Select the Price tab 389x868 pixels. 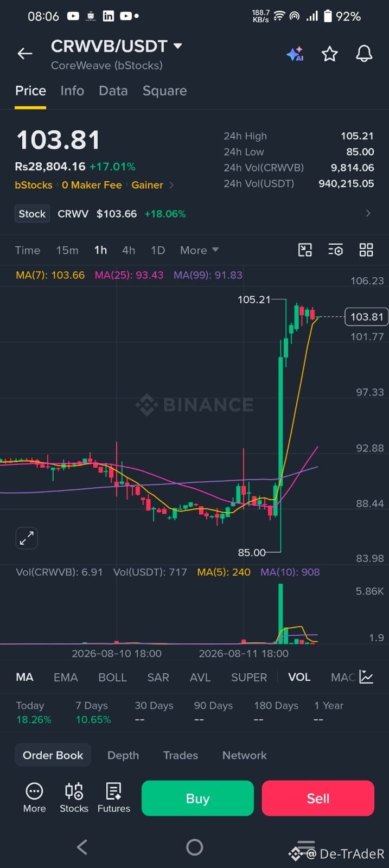coord(30,91)
